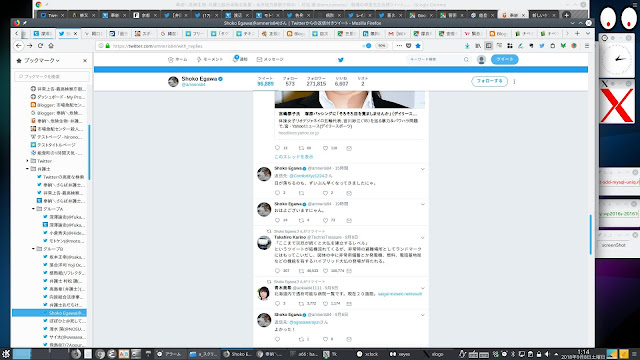Like Takahiro Karino's retweeted tweet
640x360 pixels.
coord(325,271)
